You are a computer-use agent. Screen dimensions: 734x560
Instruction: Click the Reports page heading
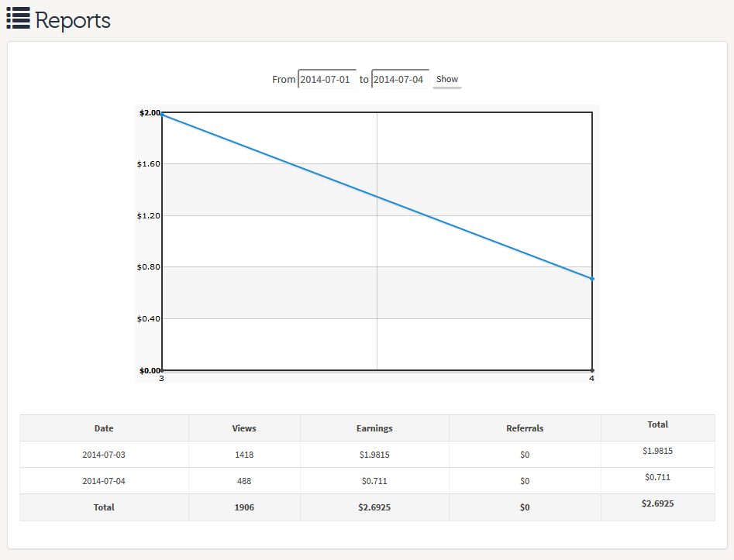73,20
